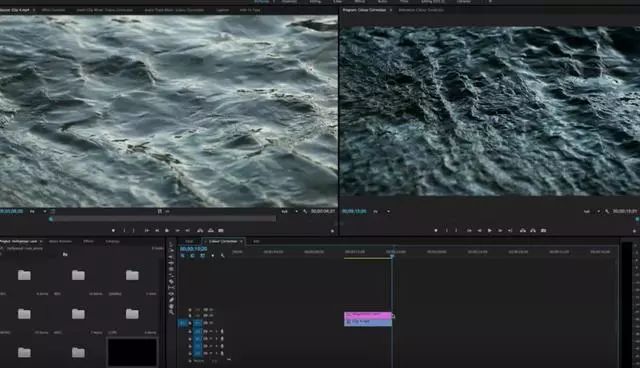This screenshot has width=640, height=368.
Task: Select the black clip thumbnail in Project panel
Action: point(132,352)
